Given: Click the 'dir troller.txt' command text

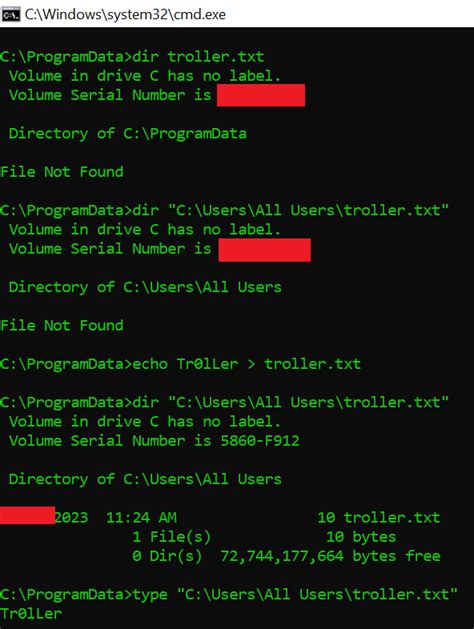Looking at the screenshot, I should click(198, 57).
